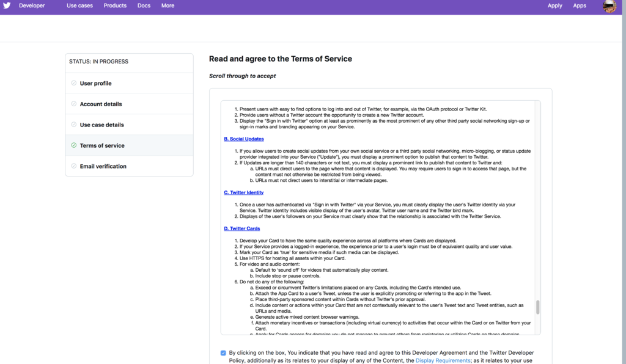Select the Terms of service step
The height and width of the screenshot is (364, 626).
[x=130, y=145]
